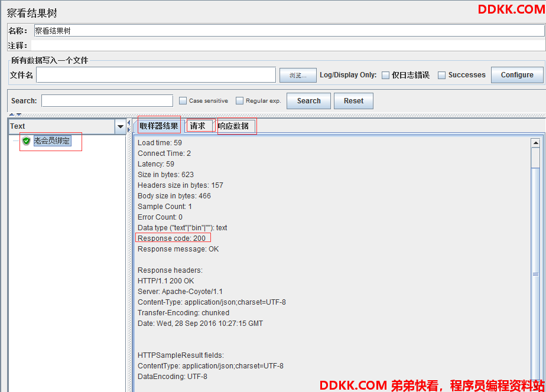Click the Search button
Viewport: 546px width, 392px height.
click(308, 101)
